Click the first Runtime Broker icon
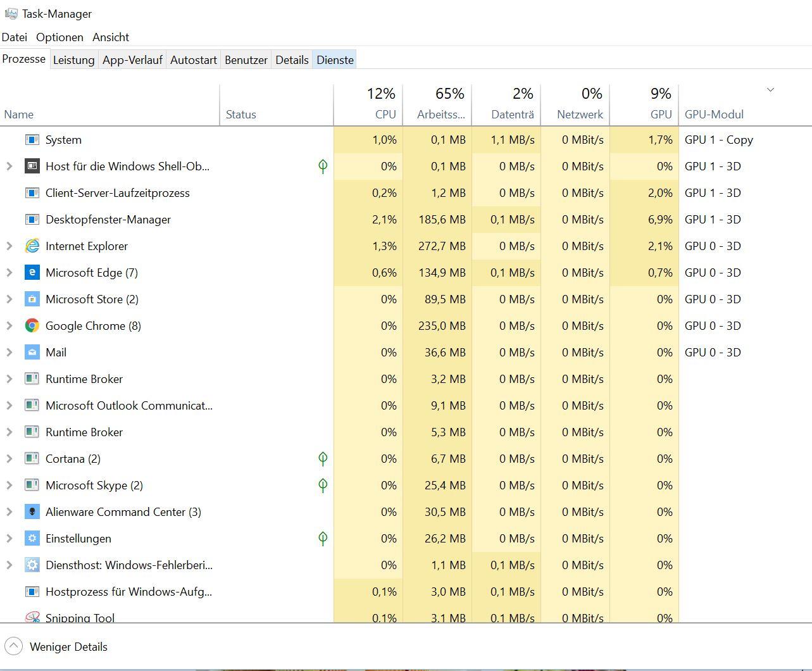The width and height of the screenshot is (812, 671). point(32,379)
